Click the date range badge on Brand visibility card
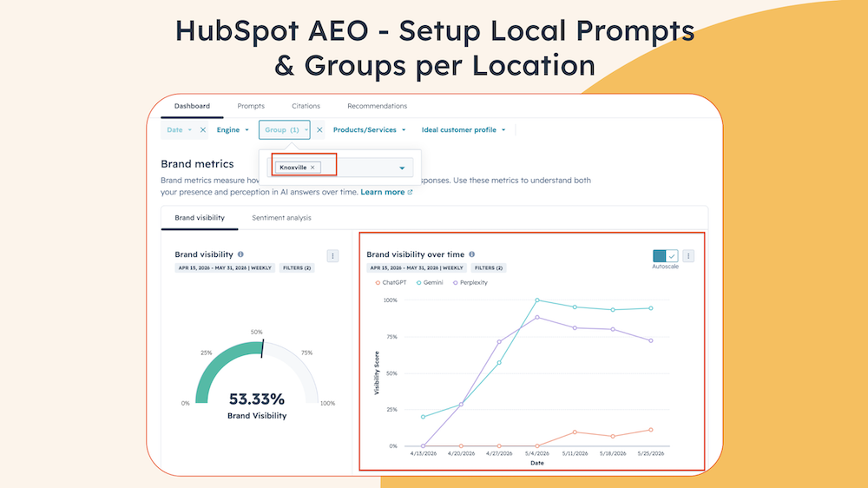 [225, 268]
